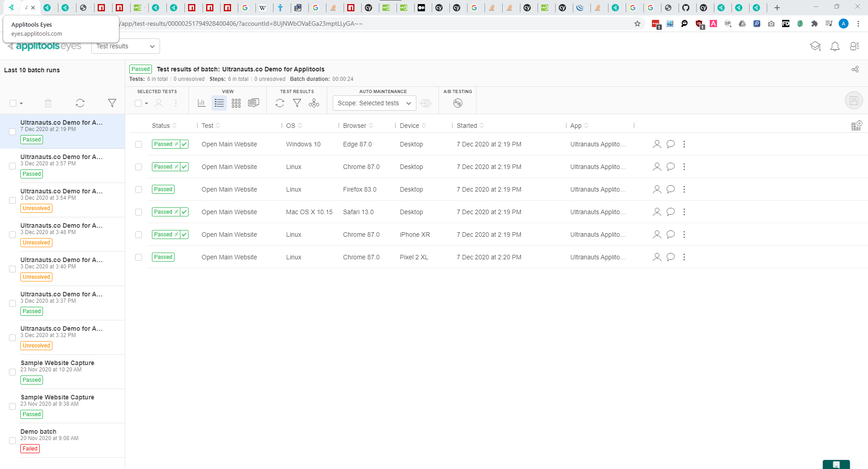Viewport: 868px width, 469px height.
Task: Open more actions for Pixel 2 XL row
Action: (684, 257)
